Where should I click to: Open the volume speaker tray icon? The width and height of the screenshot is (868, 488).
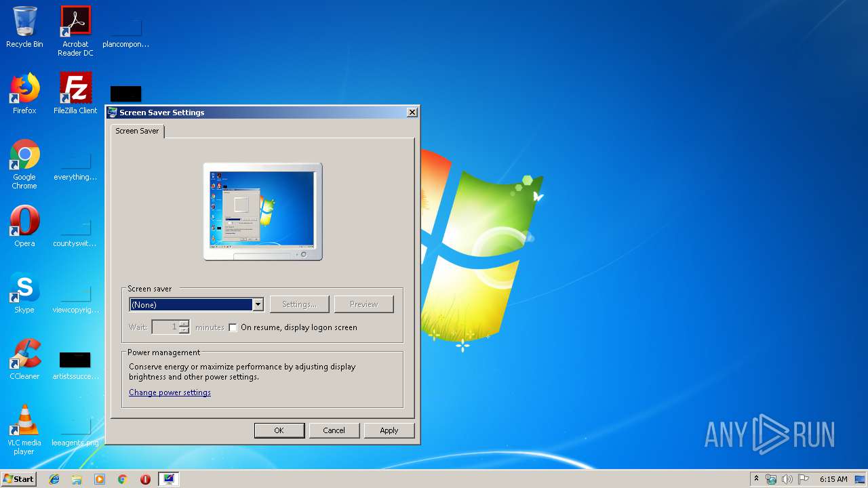(787, 479)
